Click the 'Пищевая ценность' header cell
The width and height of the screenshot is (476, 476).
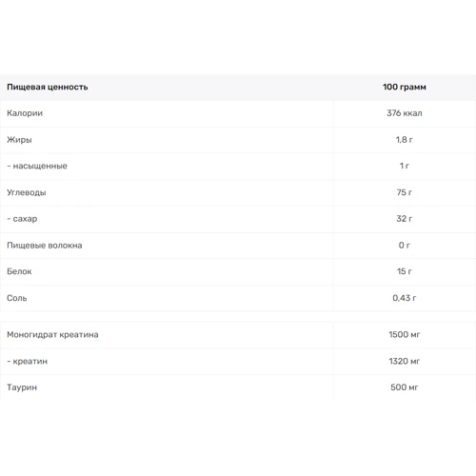[x=48, y=87]
